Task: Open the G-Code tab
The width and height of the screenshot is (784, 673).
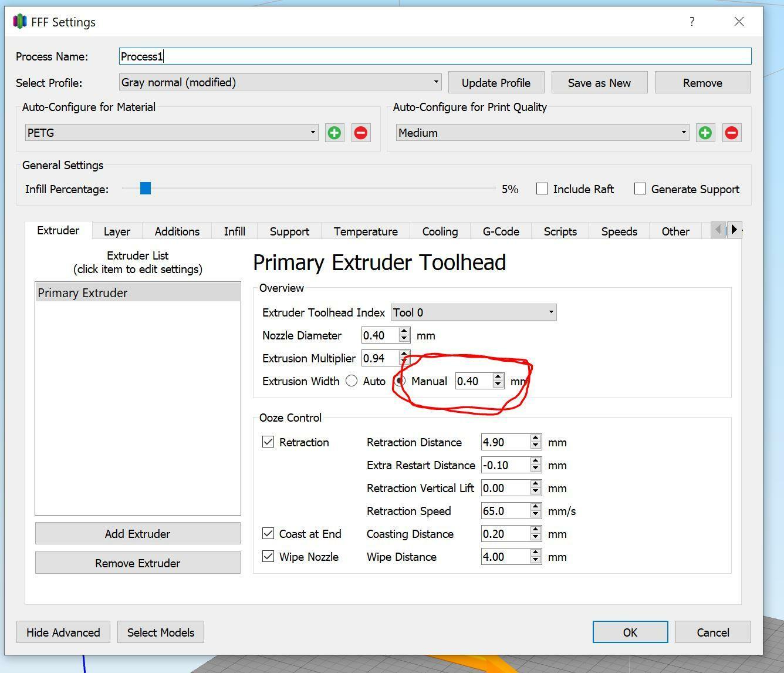Action: pyautogui.click(x=501, y=231)
